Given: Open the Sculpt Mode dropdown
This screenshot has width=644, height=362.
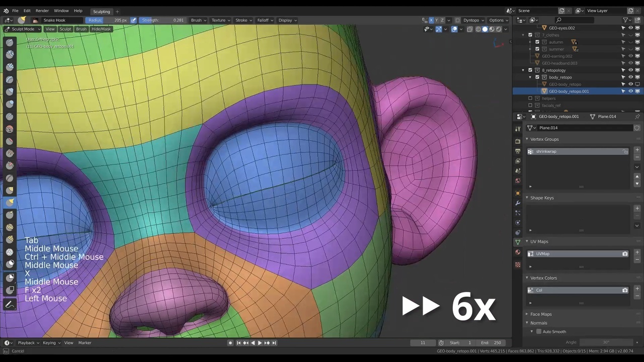Looking at the screenshot, I should click(23, 29).
